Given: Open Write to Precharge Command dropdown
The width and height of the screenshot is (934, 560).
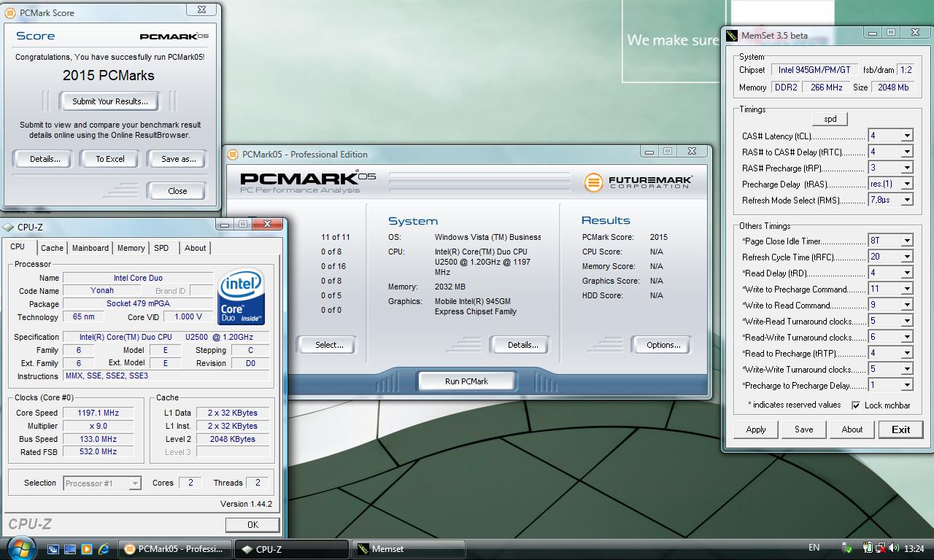Looking at the screenshot, I should 906,289.
